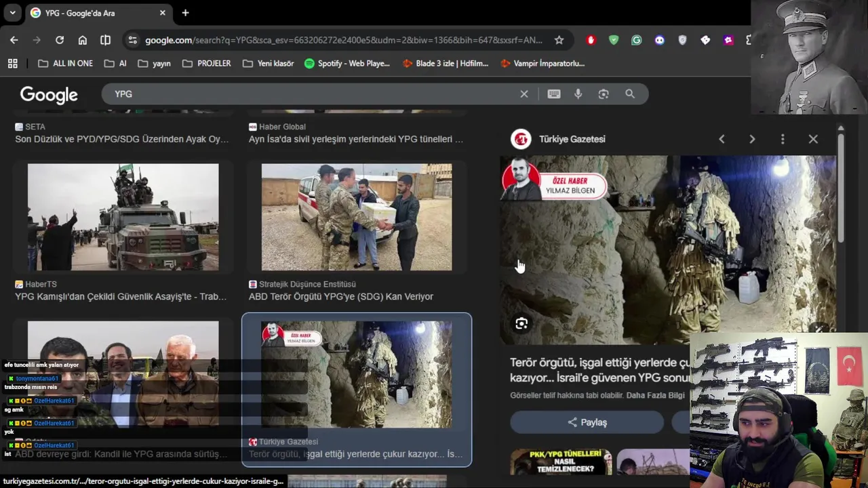Go forward to the next page
868x488 pixels.
pyautogui.click(x=37, y=40)
